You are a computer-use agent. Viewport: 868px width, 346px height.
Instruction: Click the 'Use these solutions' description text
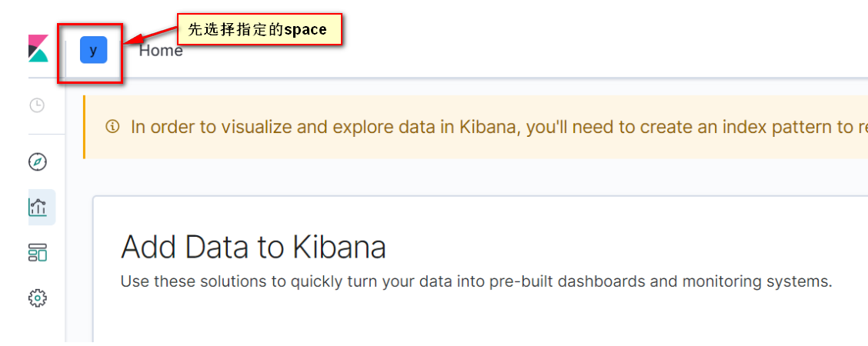point(476,281)
